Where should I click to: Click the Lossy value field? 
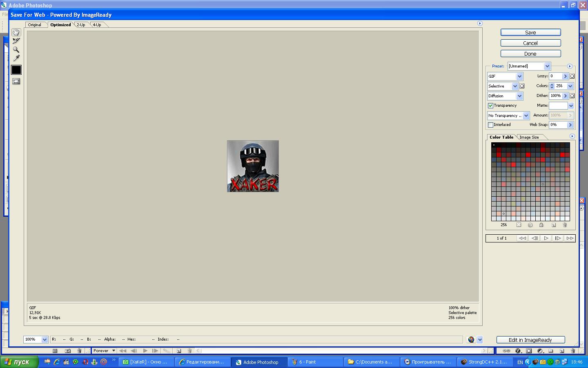tap(556, 76)
